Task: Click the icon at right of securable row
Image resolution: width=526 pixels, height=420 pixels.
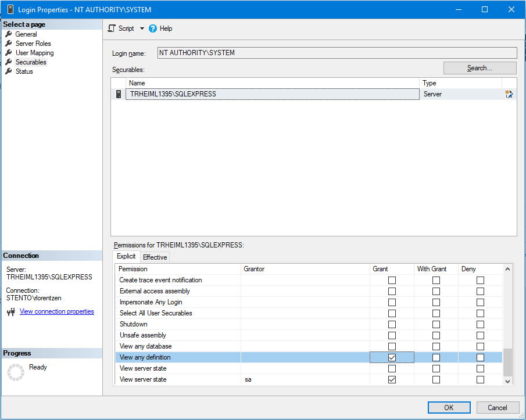Action: 509,94
